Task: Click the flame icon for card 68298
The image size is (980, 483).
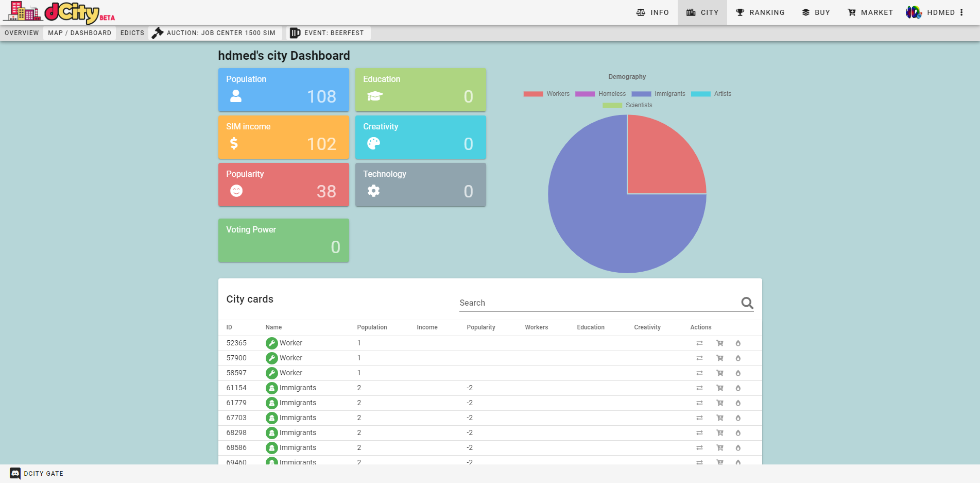Action: [x=738, y=433]
